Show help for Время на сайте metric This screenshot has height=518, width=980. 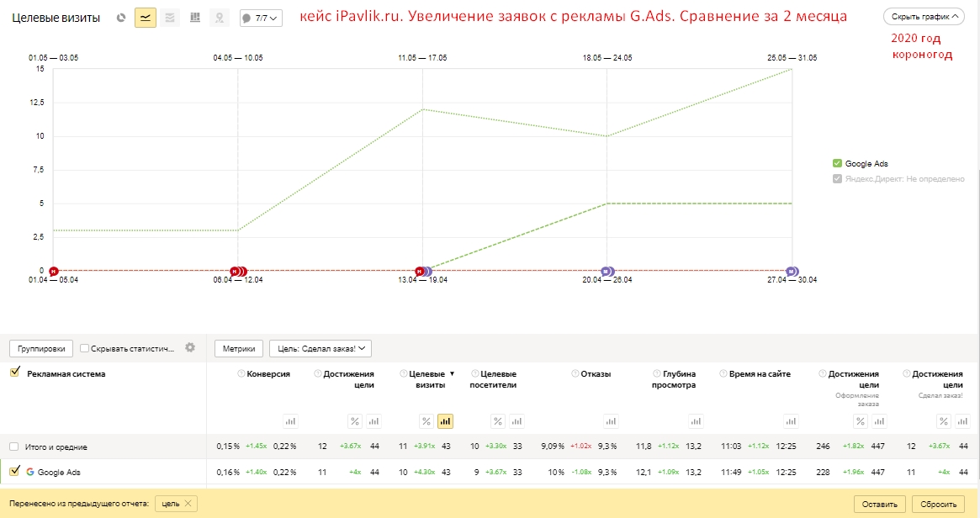723,373
